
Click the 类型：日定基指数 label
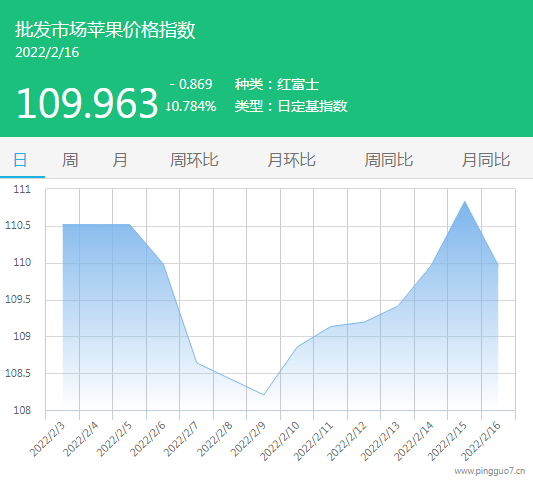[x=291, y=106]
